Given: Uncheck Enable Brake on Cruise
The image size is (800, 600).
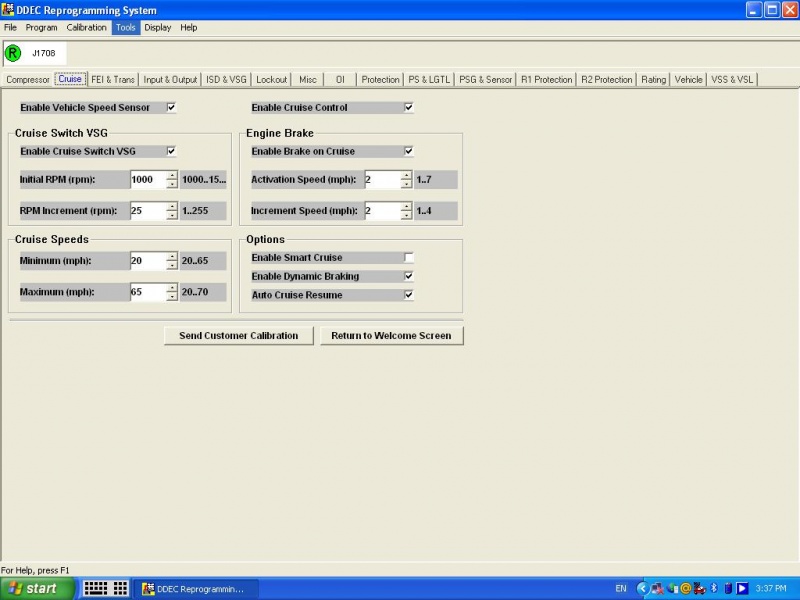Looking at the screenshot, I should coord(408,151).
